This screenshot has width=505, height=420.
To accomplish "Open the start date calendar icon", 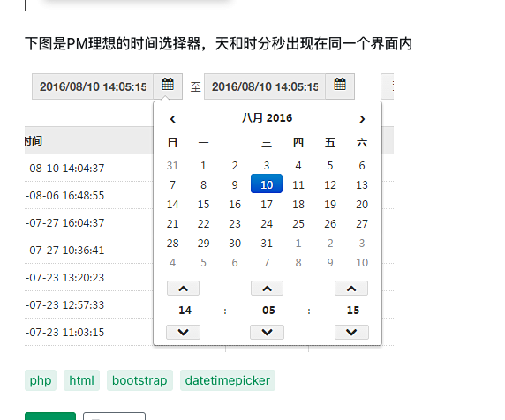I will coord(168,86).
